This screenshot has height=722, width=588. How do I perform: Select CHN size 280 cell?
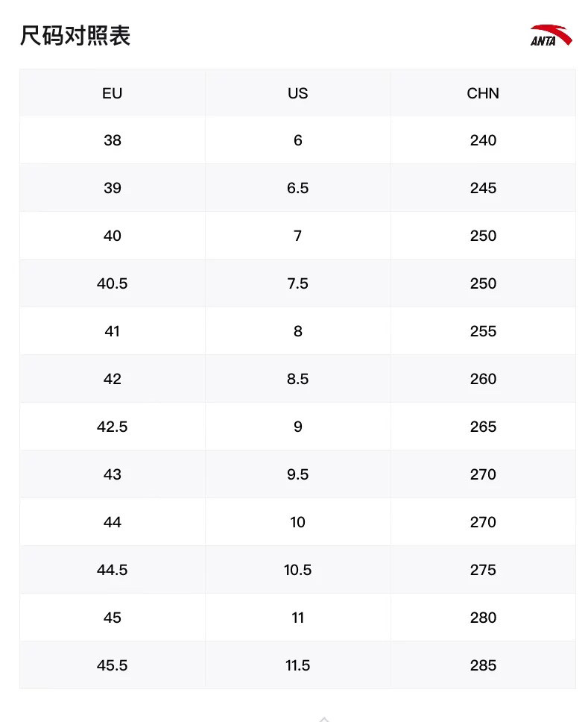point(483,618)
